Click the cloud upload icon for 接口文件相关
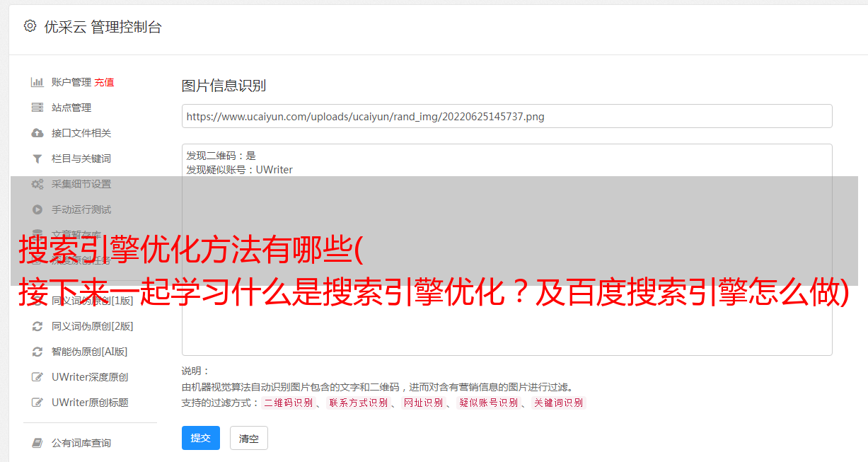The width and height of the screenshot is (868, 462). pyautogui.click(x=37, y=133)
